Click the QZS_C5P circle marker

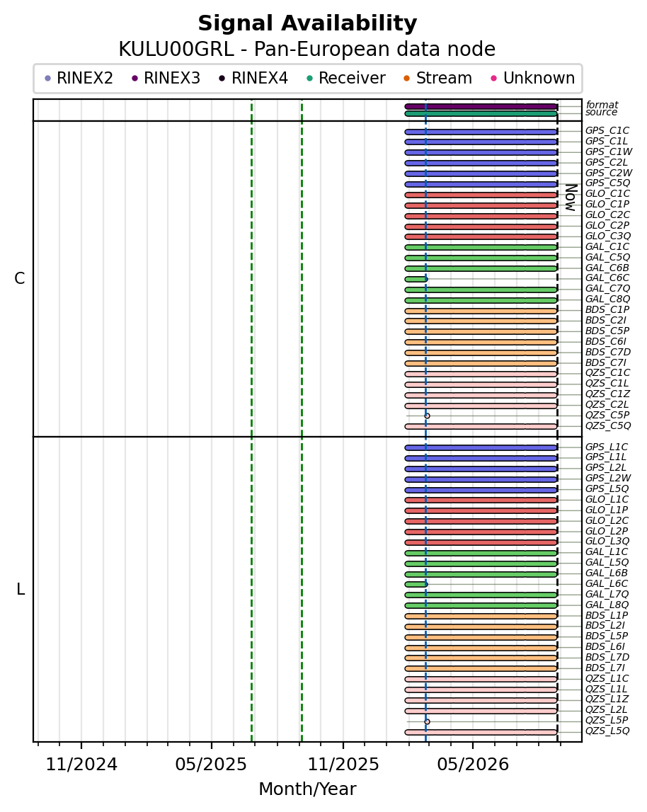[428, 416]
